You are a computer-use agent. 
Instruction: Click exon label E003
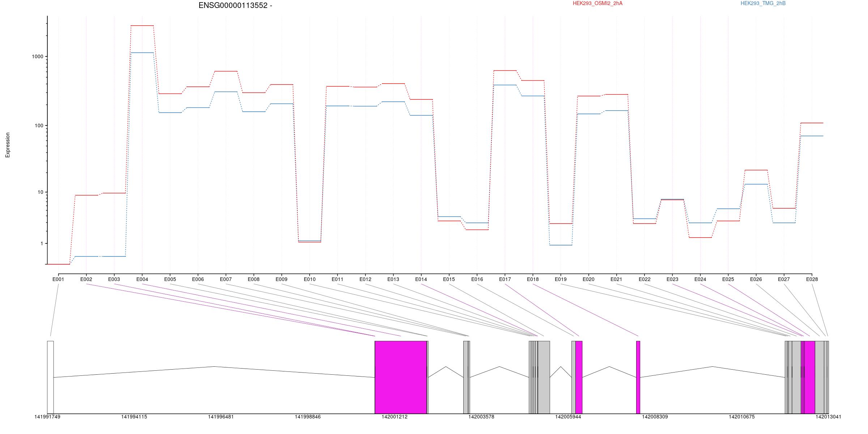pos(114,279)
